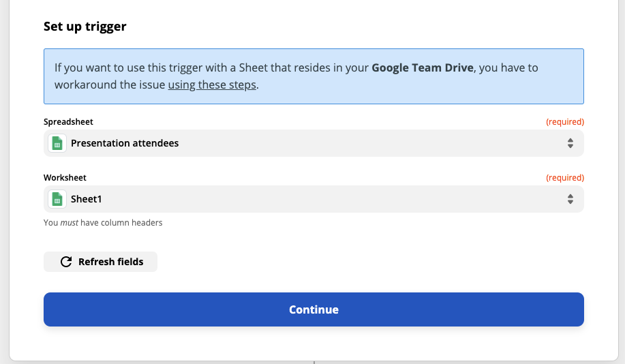Image resolution: width=625 pixels, height=364 pixels.
Task: Click the Spreadsheet field label
Action: (x=68, y=121)
